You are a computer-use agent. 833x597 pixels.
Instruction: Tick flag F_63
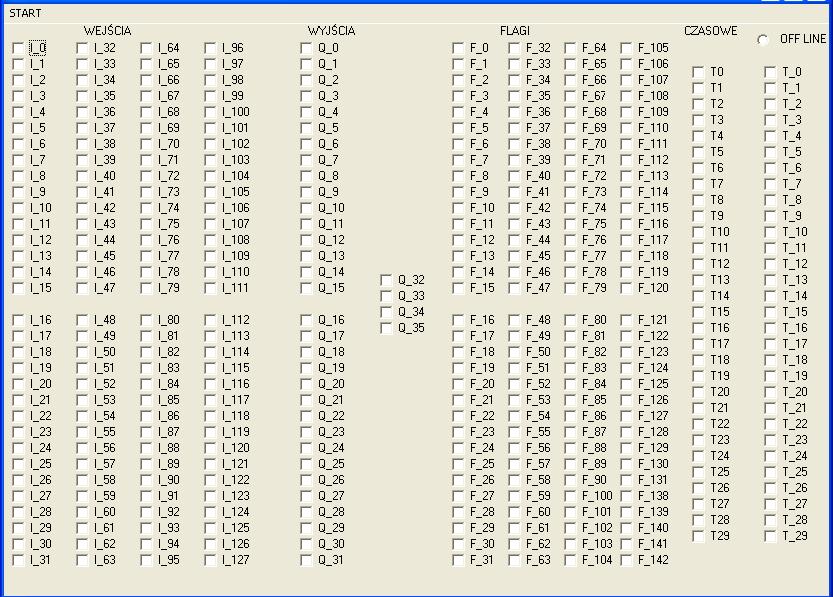coord(514,560)
